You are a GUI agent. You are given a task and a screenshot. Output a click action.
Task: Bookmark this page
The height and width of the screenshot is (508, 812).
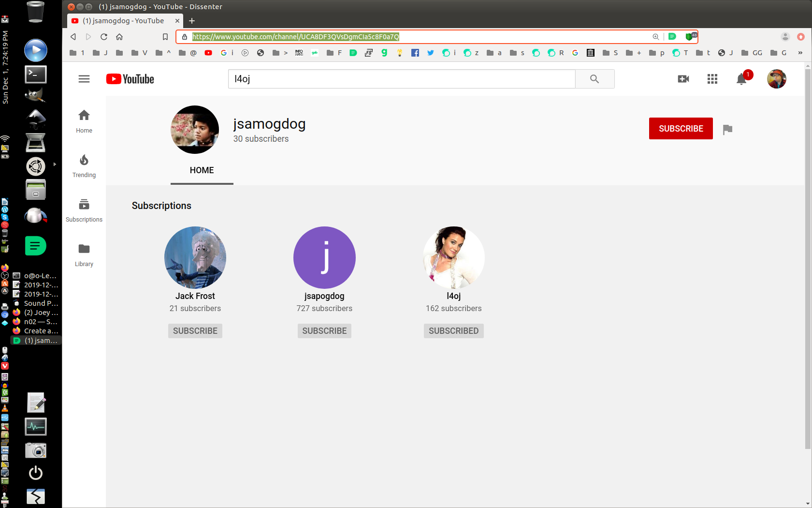click(165, 37)
